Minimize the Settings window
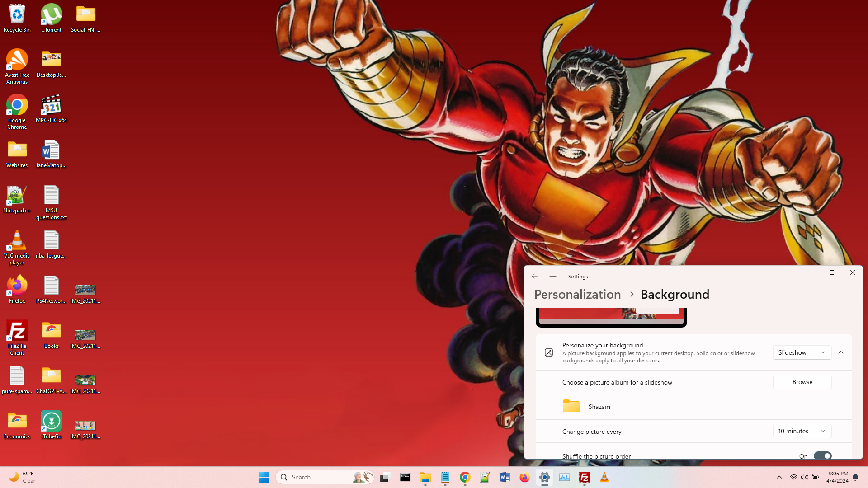The height and width of the screenshot is (488, 868). coord(811,272)
